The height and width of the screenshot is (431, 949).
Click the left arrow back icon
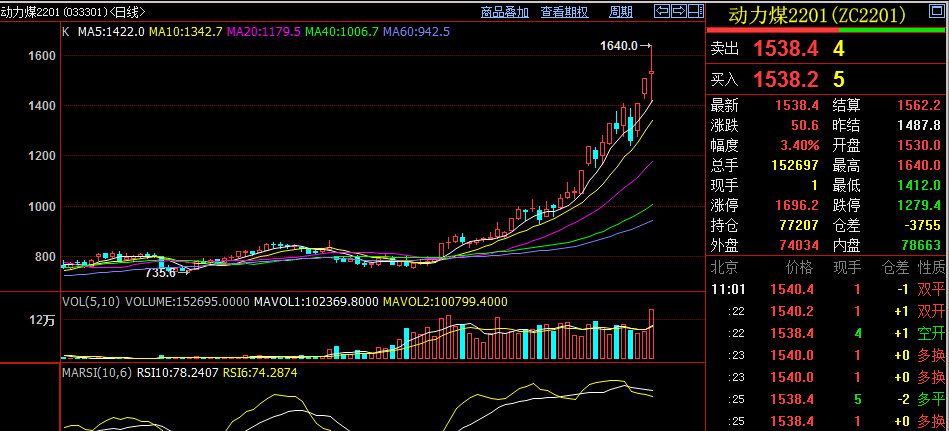coord(661,11)
